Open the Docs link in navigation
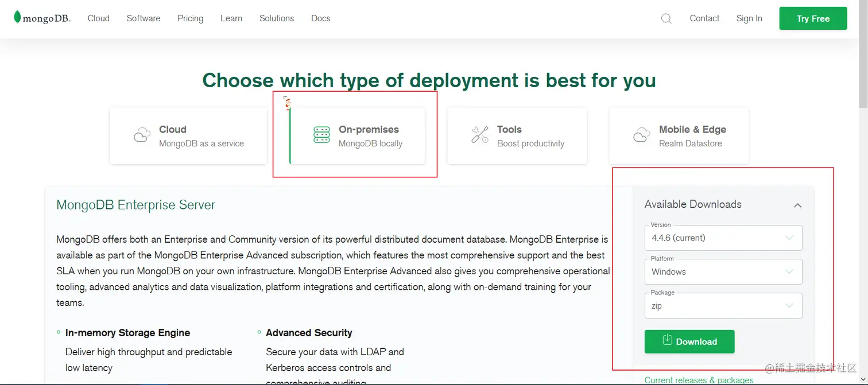 coord(320,18)
